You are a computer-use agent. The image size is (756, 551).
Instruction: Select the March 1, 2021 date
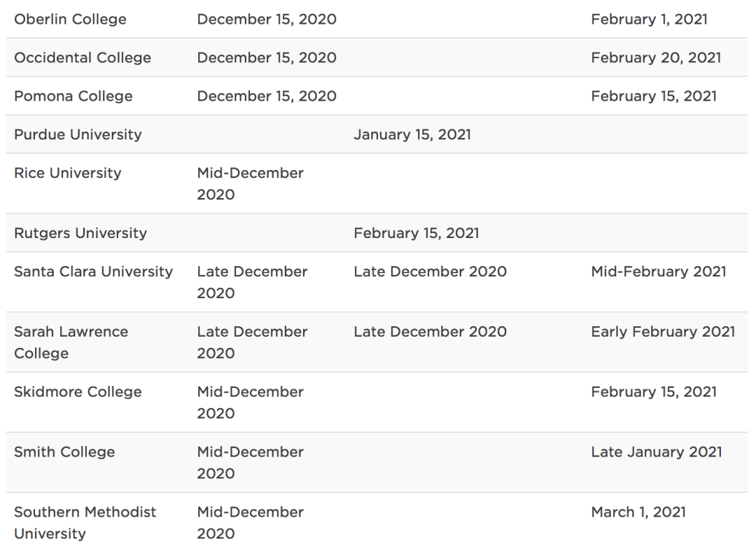638,512
